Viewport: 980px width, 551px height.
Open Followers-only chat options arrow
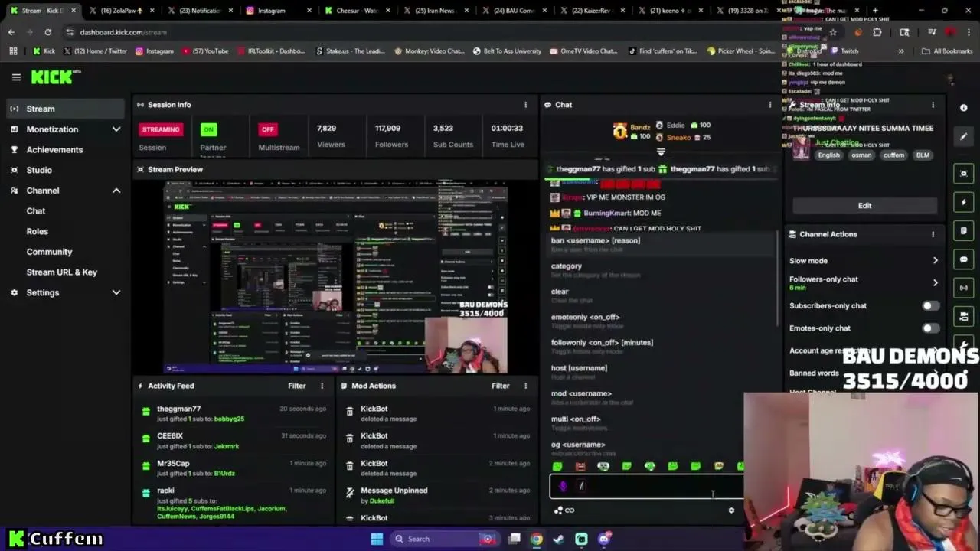(x=935, y=282)
